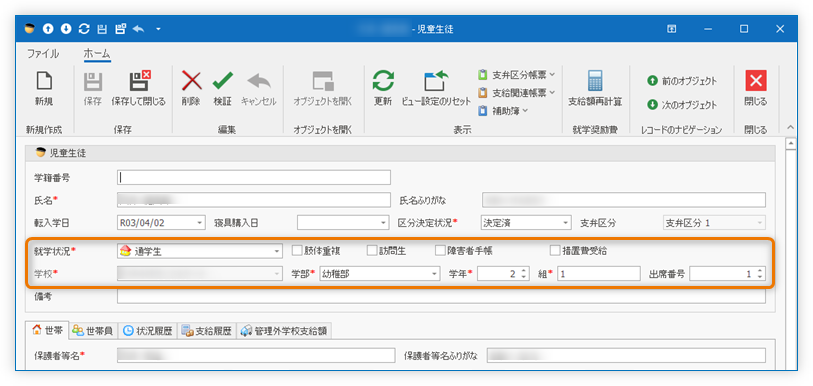Screen dimensions: 813x386
Task: Open the 転入学日 date dropdown
Action: tap(200, 223)
